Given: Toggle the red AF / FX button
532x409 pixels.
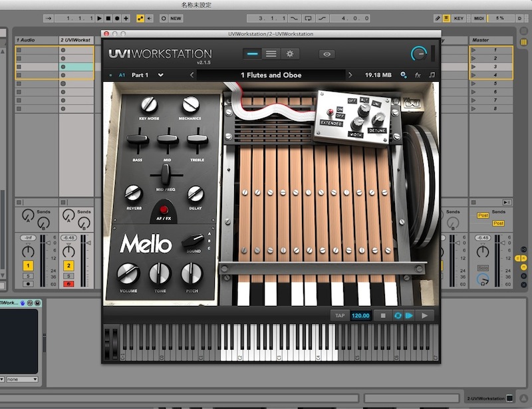Looking at the screenshot, I should (164, 209).
